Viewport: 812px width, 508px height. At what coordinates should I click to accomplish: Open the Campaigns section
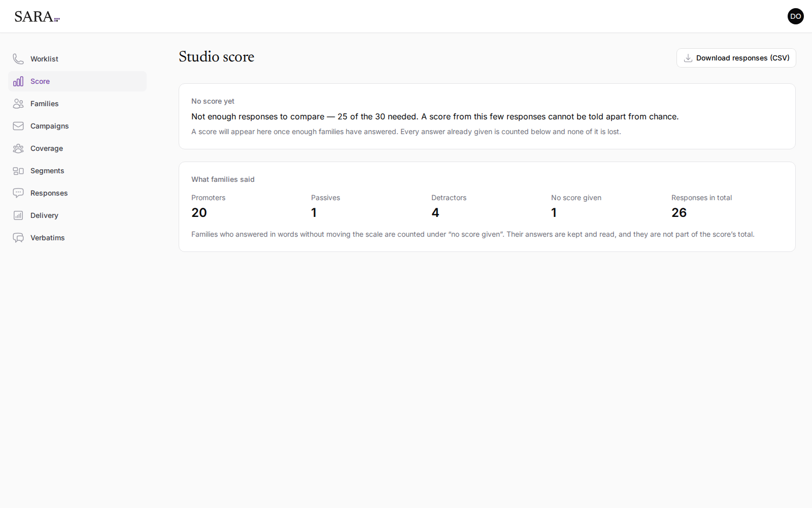pos(77,126)
